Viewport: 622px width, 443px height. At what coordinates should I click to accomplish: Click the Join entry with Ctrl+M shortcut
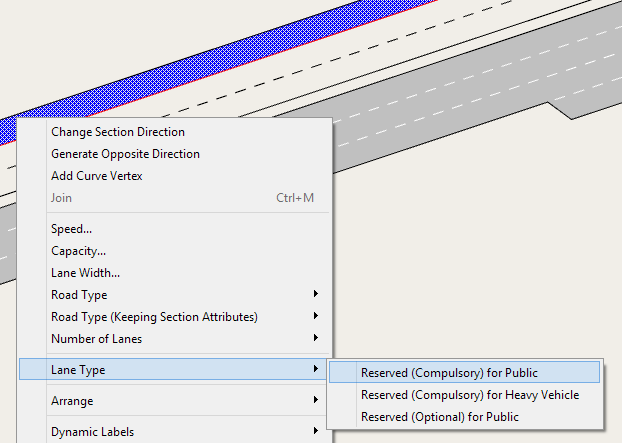[61, 198]
